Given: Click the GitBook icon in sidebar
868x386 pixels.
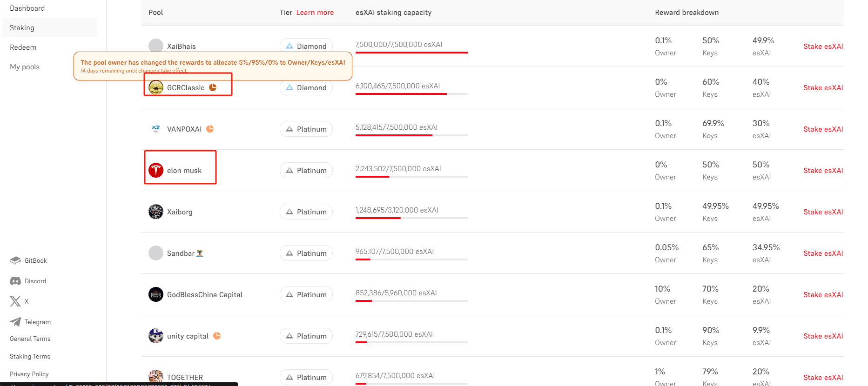Looking at the screenshot, I should (x=15, y=260).
